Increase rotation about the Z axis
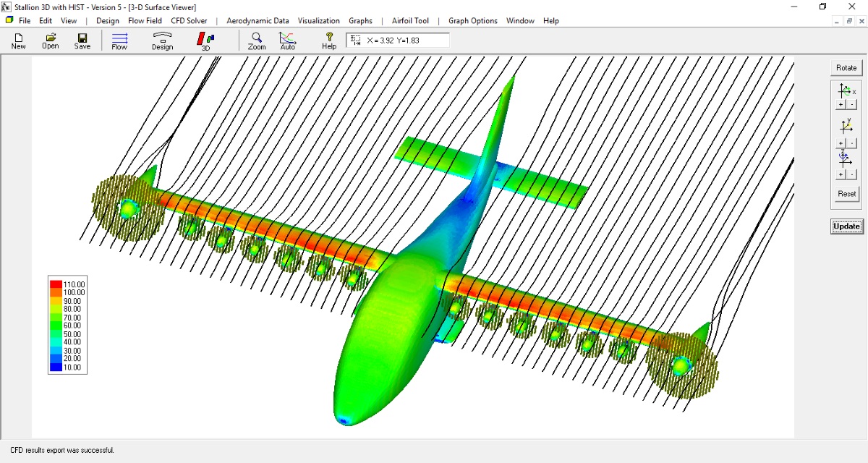 [x=841, y=175]
